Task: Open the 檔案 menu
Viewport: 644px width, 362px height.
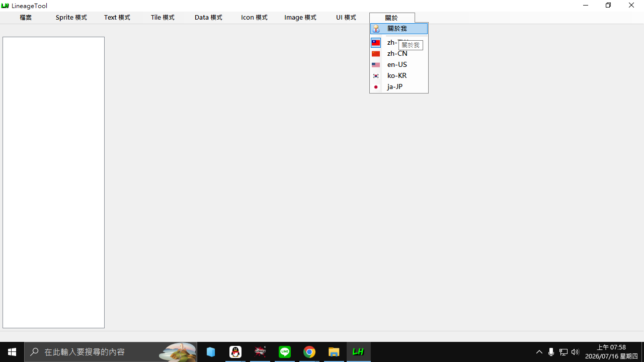Action: (26, 18)
